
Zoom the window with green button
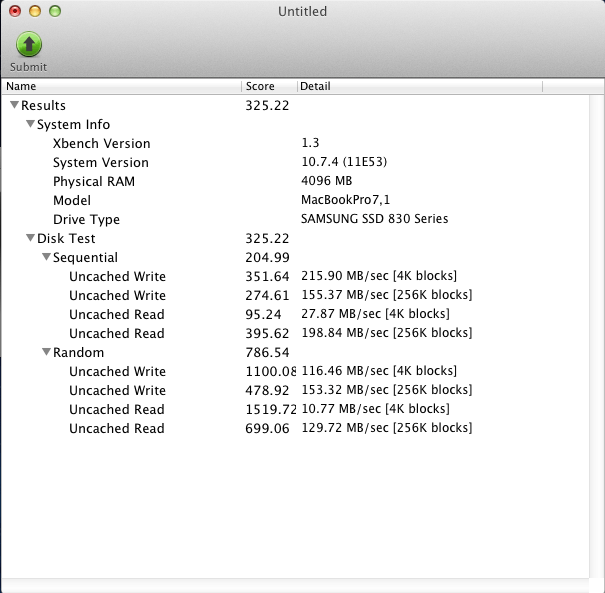tap(55, 11)
